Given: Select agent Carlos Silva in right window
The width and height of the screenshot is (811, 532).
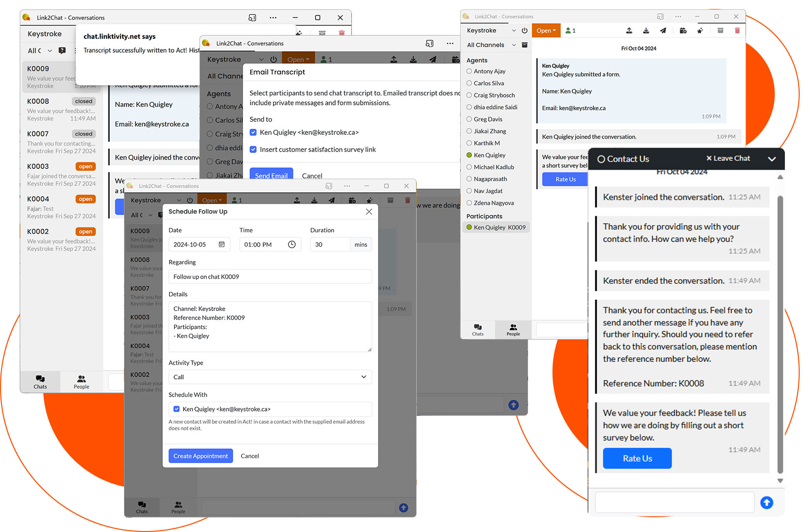Looking at the screenshot, I should pyautogui.click(x=485, y=83).
